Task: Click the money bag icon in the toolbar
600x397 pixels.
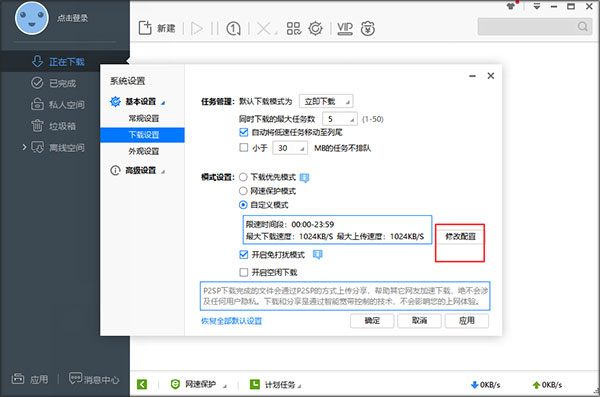Action: coord(368,28)
